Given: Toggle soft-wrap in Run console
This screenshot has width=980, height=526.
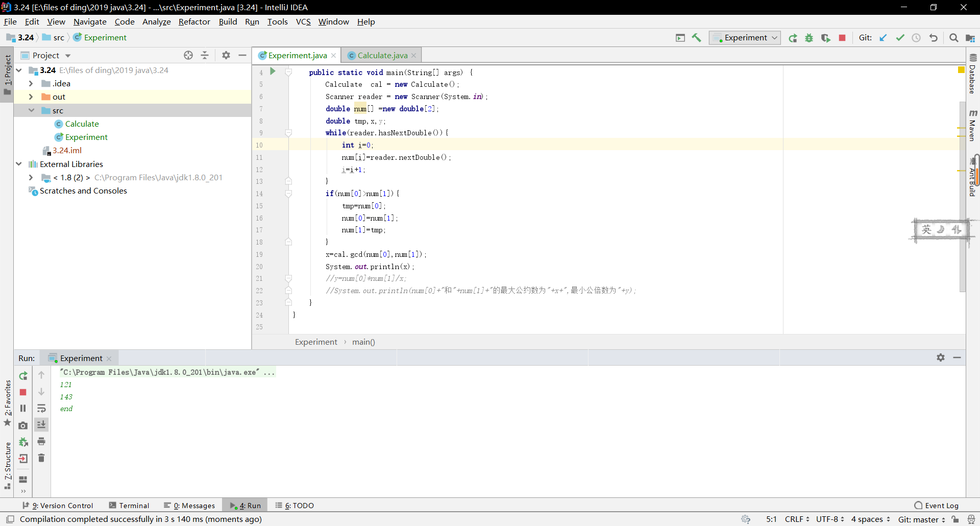Looking at the screenshot, I should 41,409.
